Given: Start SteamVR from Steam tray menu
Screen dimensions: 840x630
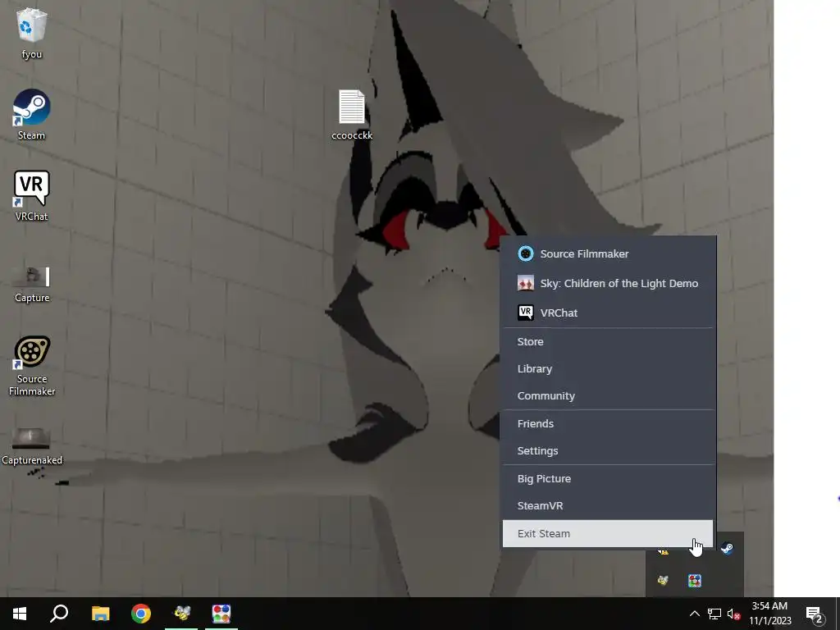Looking at the screenshot, I should (608, 505).
